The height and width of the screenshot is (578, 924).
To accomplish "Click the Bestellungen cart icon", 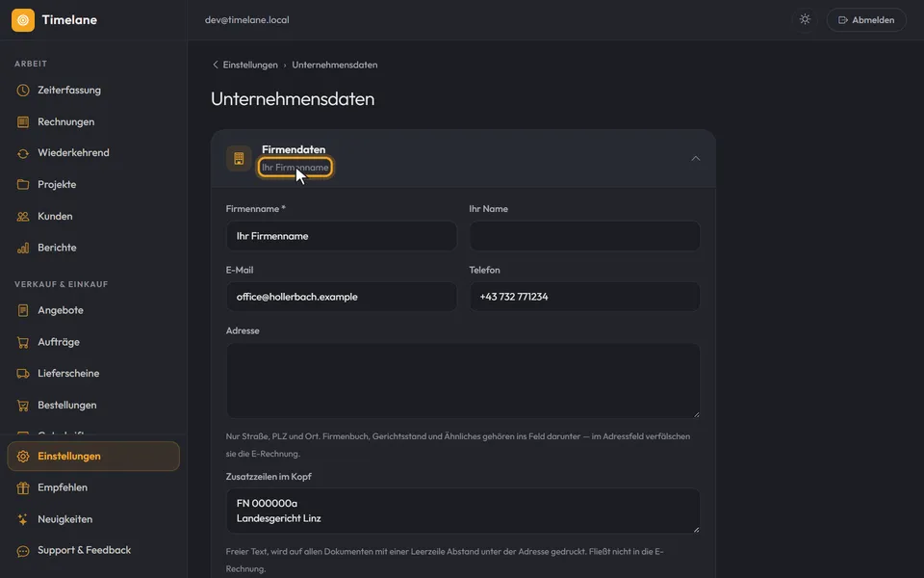I will 23,406.
